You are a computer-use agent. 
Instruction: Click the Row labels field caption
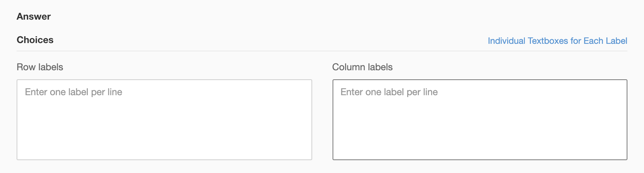tap(40, 67)
